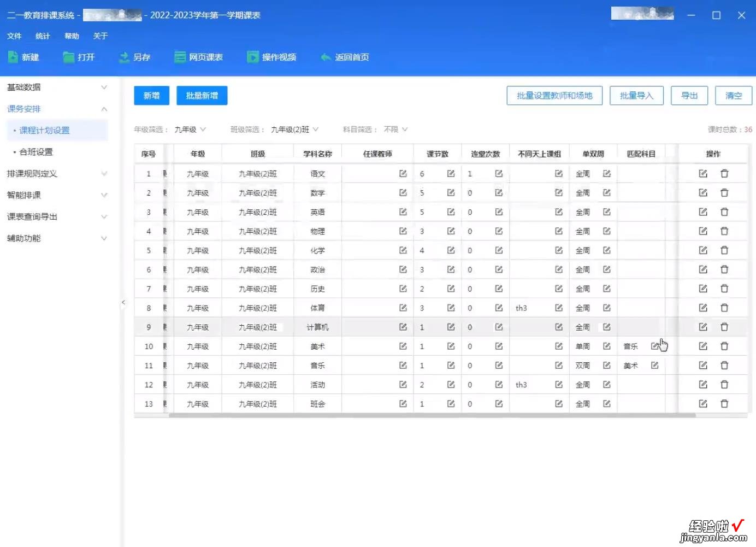Edit lesson count for 数学 row
The width and height of the screenshot is (756, 547).
(451, 193)
